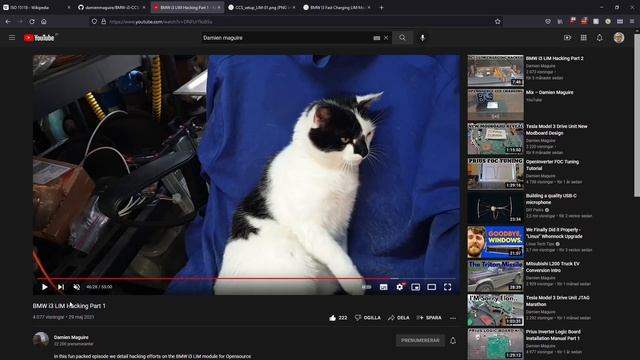Screen dimensions: 640x360
Task: Switch to the CCS_setup_LIM-01.png tab
Action: click(x=260, y=7)
